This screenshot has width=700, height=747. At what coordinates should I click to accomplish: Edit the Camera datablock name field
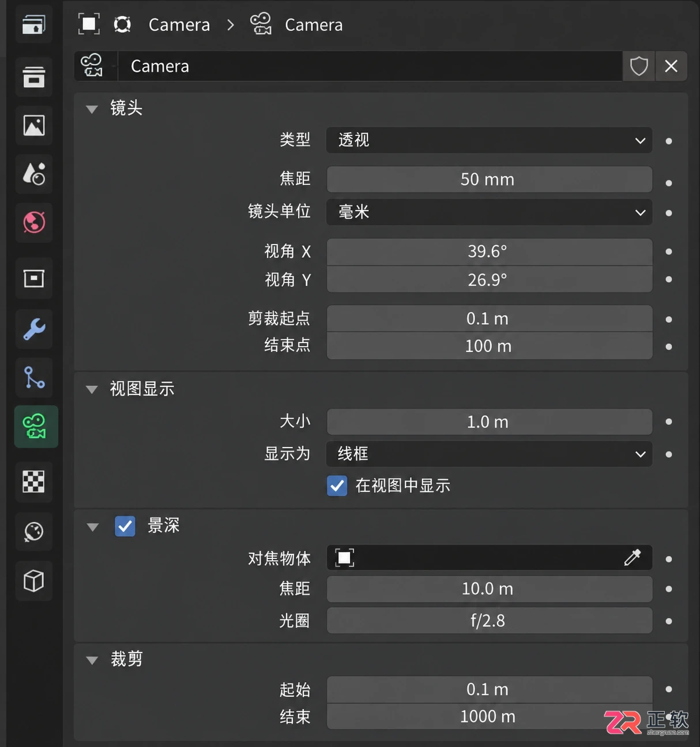click(370, 66)
